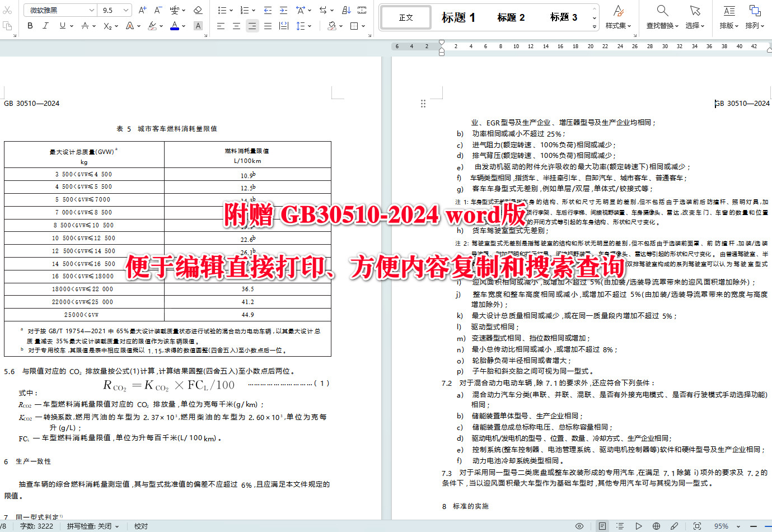The width and height of the screenshot is (772, 532).
Task: Click the fit page icon
Action: [697, 526]
